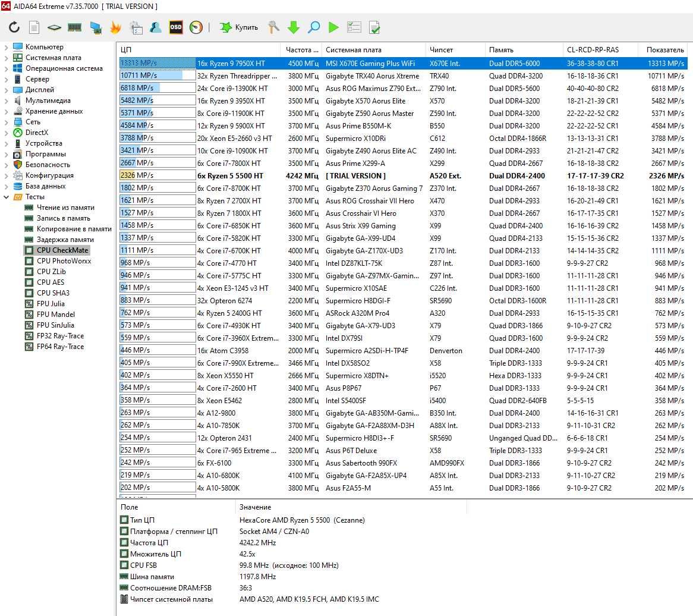Expand the Сервер tree node
Screen dimensions: 693x616
tap(6, 79)
